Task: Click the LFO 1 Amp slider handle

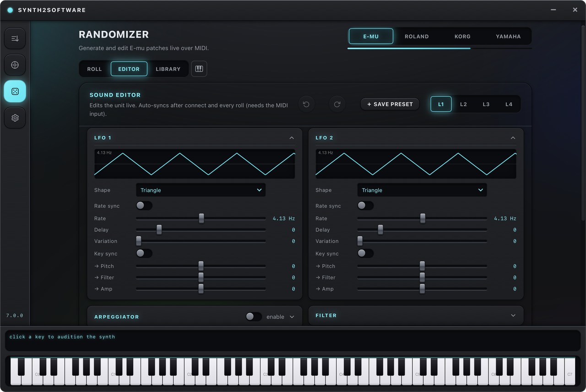Action: pyautogui.click(x=201, y=289)
